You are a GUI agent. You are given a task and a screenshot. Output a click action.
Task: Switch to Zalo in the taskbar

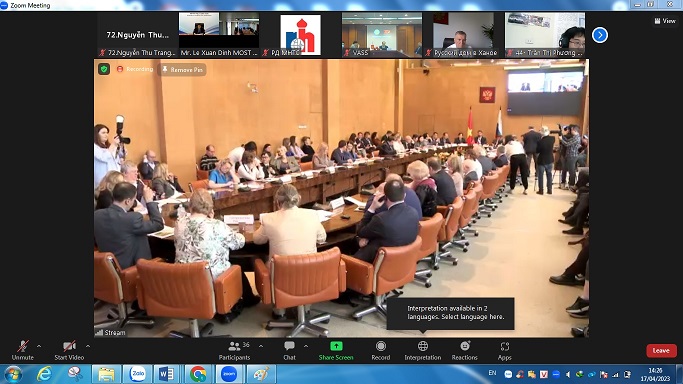point(137,374)
